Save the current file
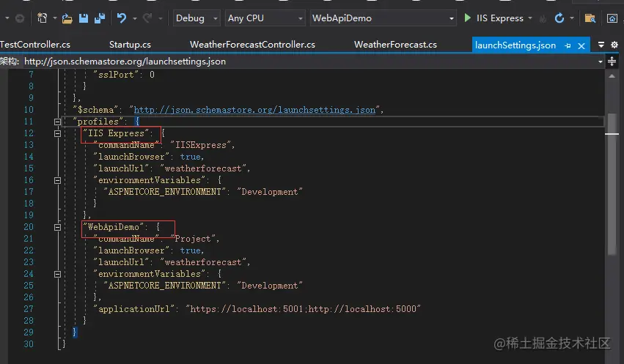624x364 pixels. [84, 18]
